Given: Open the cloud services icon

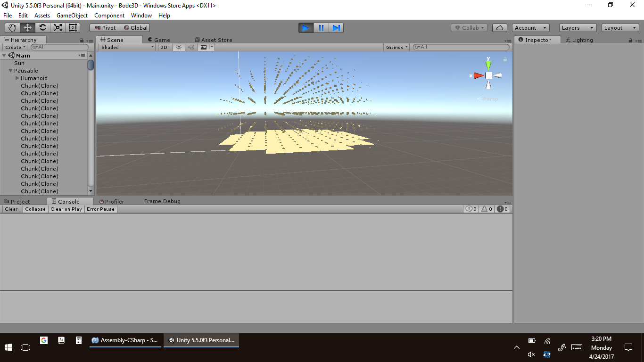Looking at the screenshot, I should click(500, 28).
